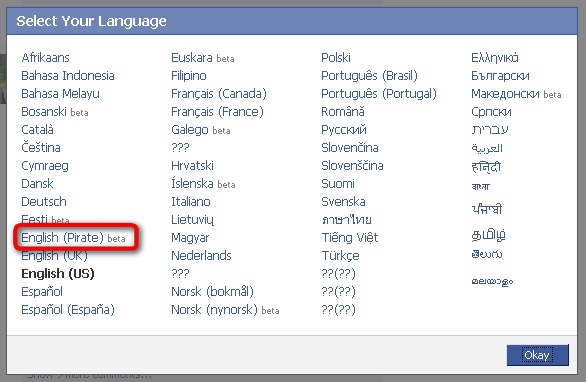Choose plain Español without region

[42, 292]
